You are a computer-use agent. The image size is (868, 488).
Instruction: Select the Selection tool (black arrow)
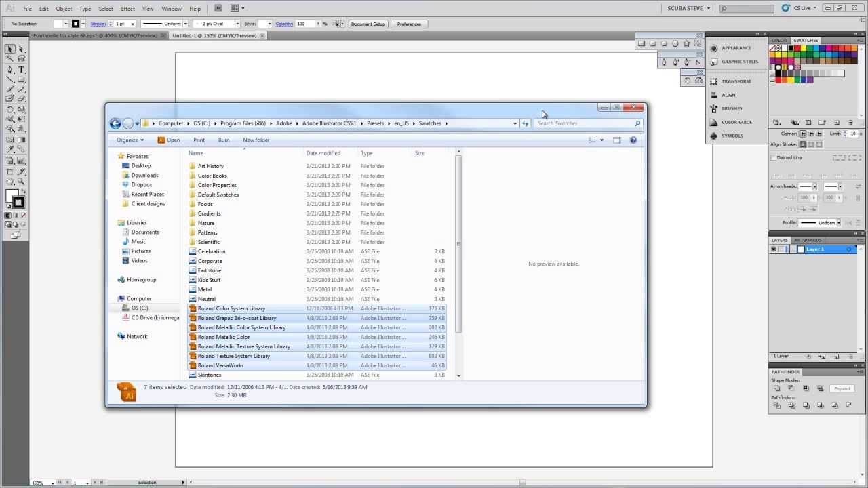tap(10, 49)
